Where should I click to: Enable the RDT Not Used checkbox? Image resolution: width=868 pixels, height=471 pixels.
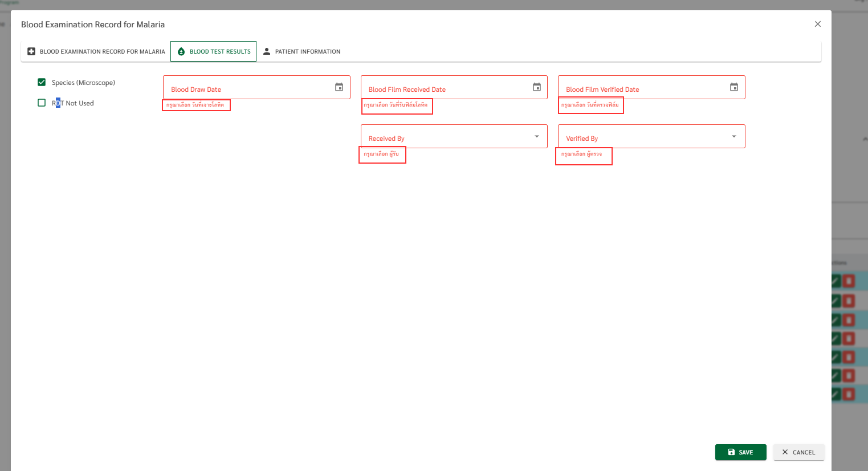click(42, 103)
